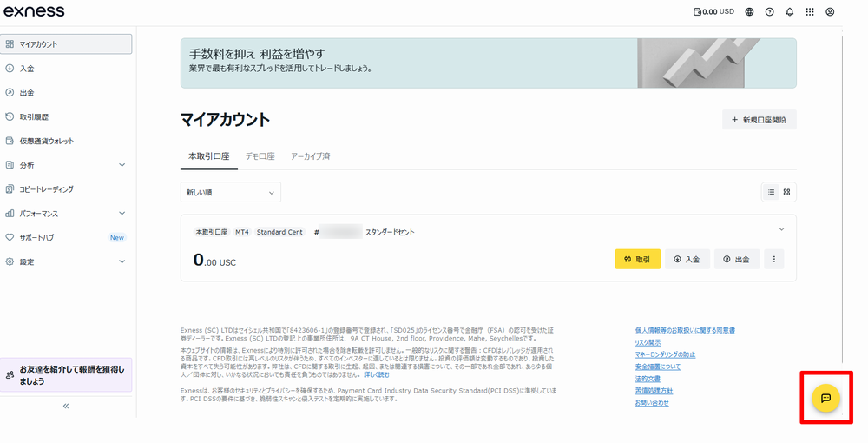The width and height of the screenshot is (868, 443).
Task: Select 取引履歴 in the sidebar
Action: (34, 116)
